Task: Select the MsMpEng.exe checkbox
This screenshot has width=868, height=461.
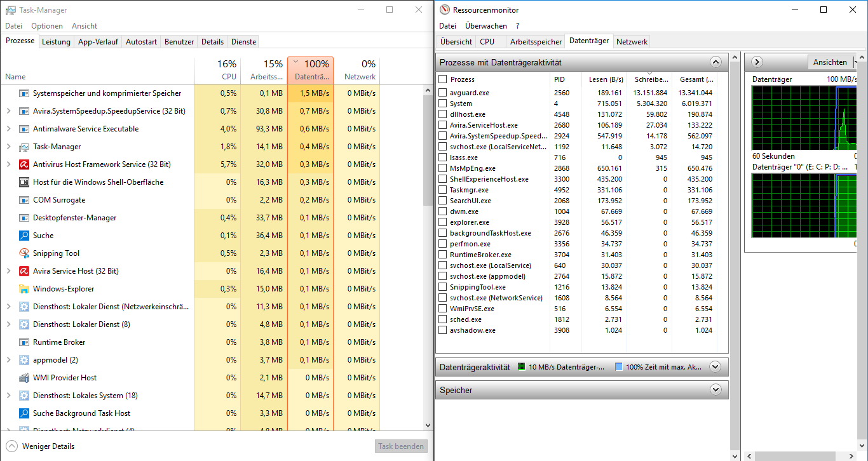Action: pyautogui.click(x=443, y=168)
